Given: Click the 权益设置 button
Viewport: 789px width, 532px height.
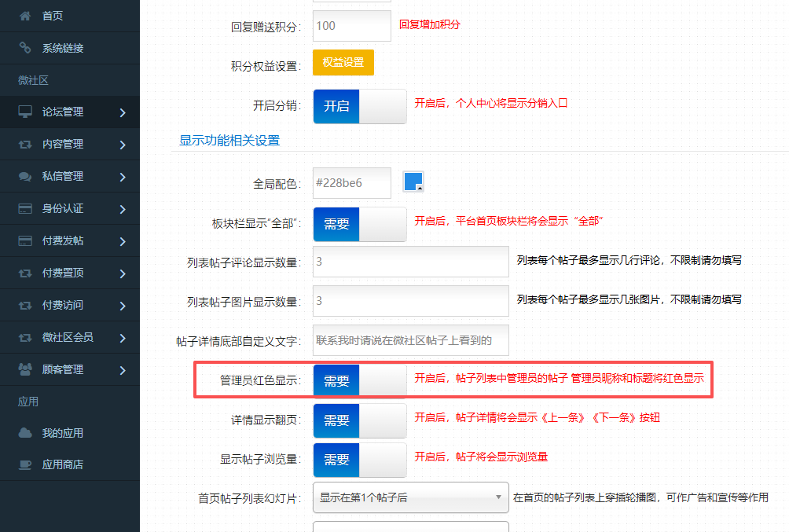Looking at the screenshot, I should coord(343,63).
